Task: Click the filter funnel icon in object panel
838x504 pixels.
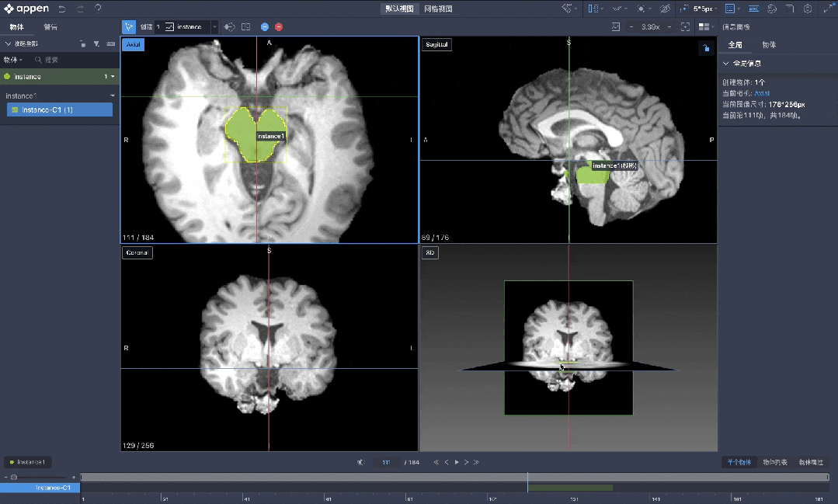Action: pyautogui.click(x=96, y=44)
